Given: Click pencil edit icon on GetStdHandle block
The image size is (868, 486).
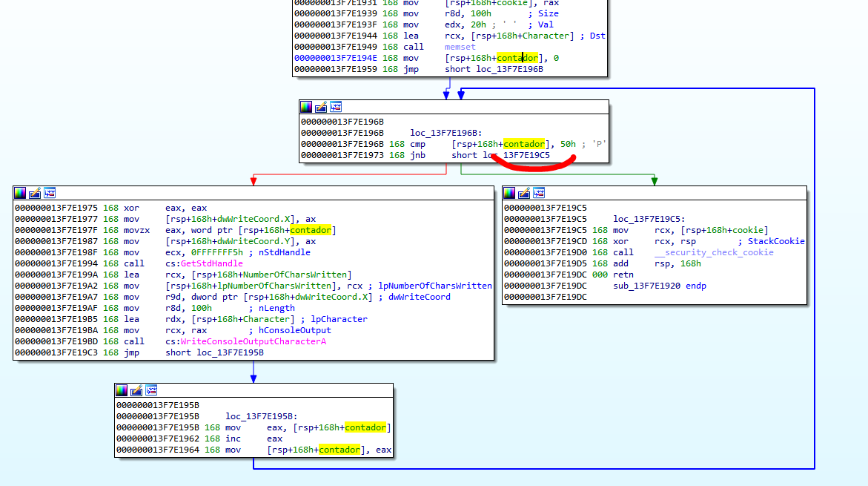Looking at the screenshot, I should pos(35,193).
